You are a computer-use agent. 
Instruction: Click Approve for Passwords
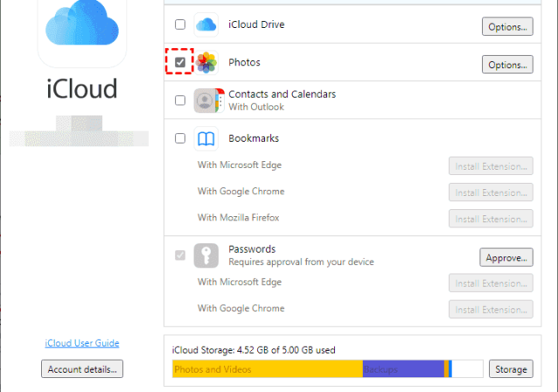(506, 258)
